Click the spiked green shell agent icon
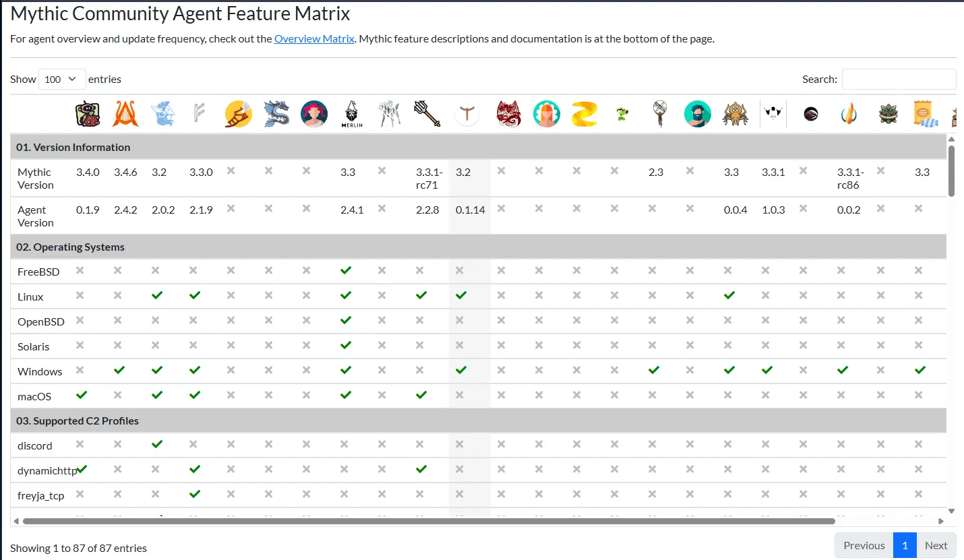The width and height of the screenshot is (964, 560). click(x=888, y=114)
